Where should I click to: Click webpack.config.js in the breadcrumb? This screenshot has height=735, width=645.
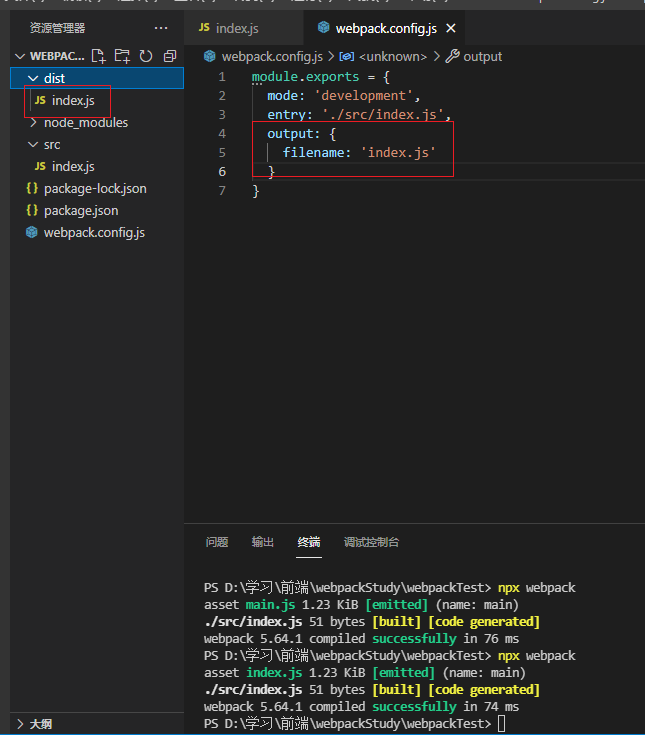click(x=272, y=57)
